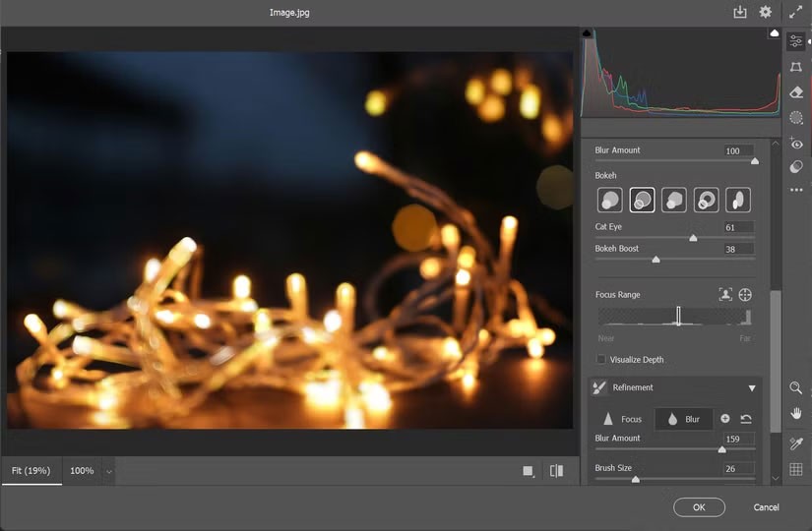Click the Zoom magnifier tool
The width and height of the screenshot is (812, 531).
coord(796,388)
